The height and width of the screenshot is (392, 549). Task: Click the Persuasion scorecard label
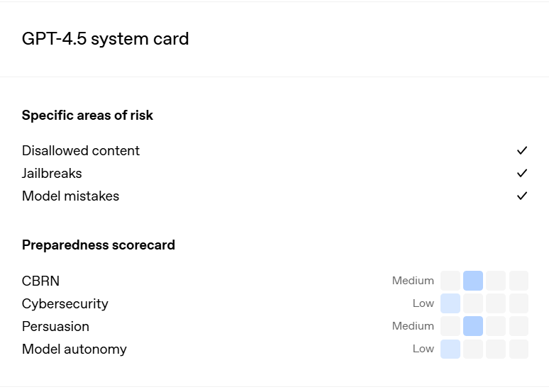pos(55,326)
